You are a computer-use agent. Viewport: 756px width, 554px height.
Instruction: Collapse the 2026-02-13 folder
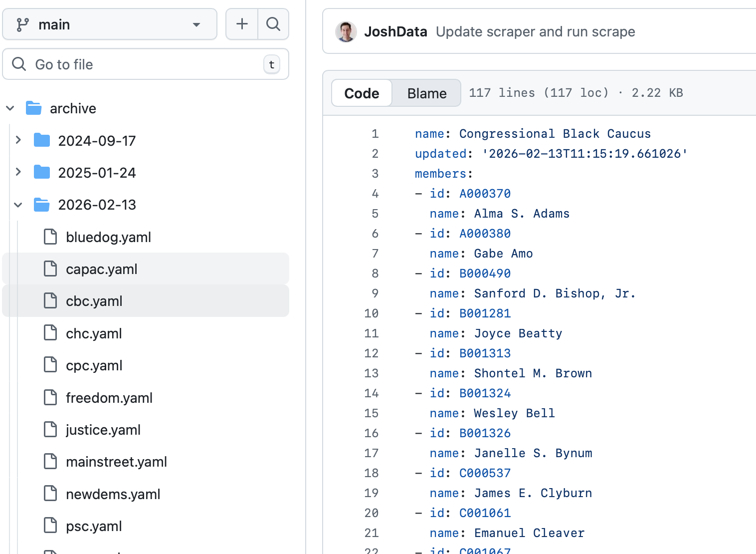(18, 204)
